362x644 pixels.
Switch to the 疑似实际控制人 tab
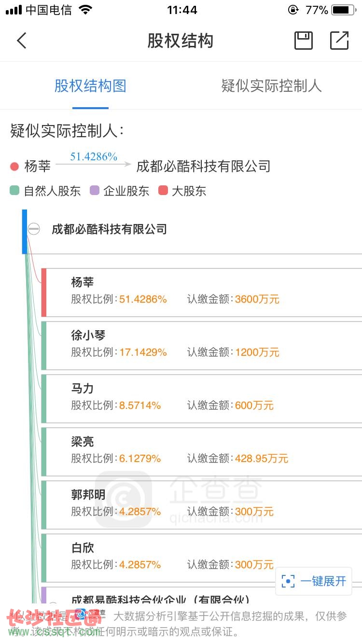pyautogui.click(x=271, y=86)
